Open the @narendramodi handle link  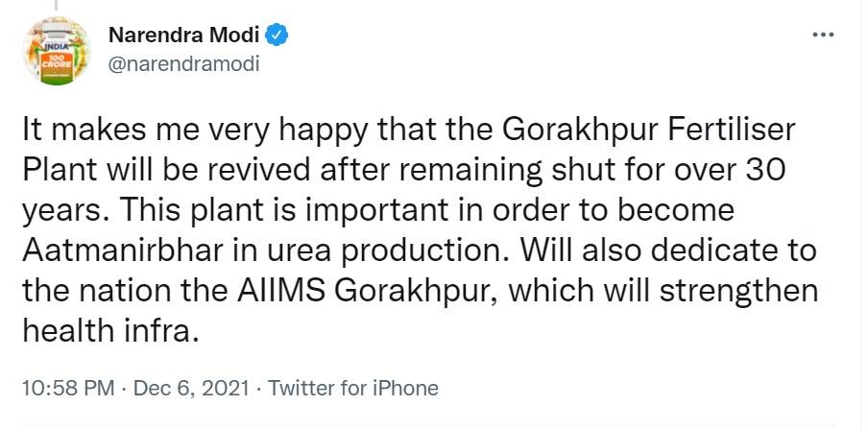pyautogui.click(x=184, y=63)
